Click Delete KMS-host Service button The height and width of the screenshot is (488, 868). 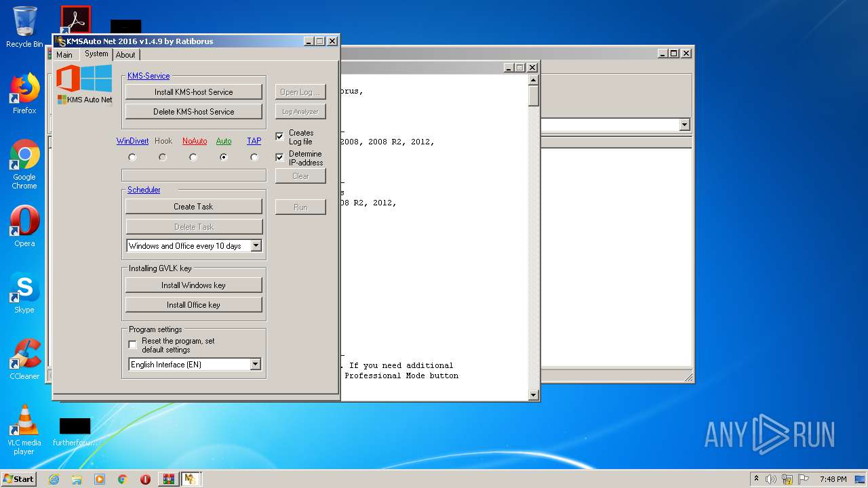[194, 112]
